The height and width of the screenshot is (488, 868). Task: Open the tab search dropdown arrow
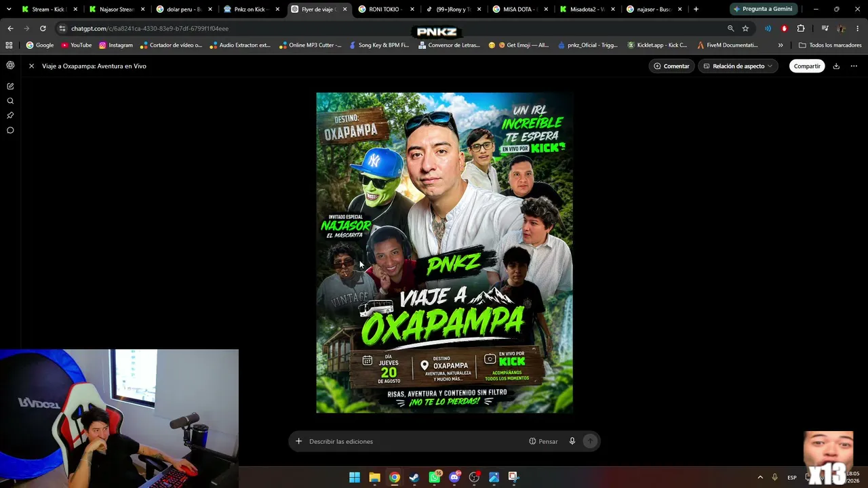[9, 9]
